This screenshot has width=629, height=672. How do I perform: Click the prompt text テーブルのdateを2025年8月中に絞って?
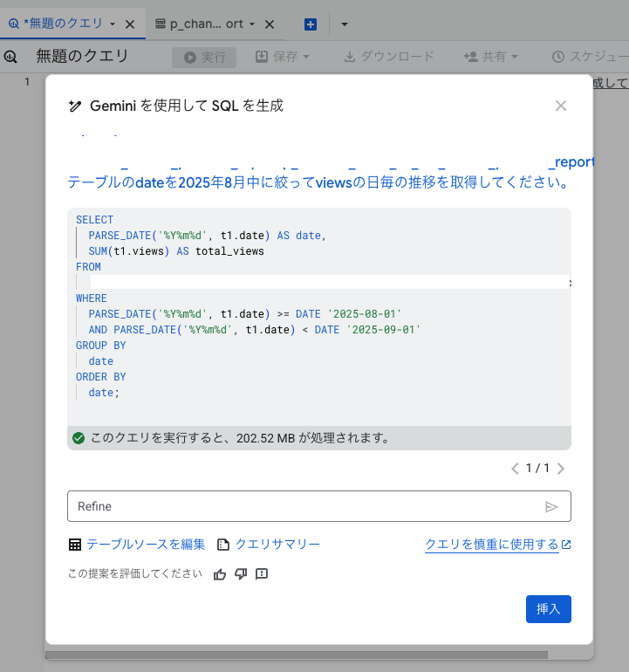pyautogui.click(x=191, y=182)
